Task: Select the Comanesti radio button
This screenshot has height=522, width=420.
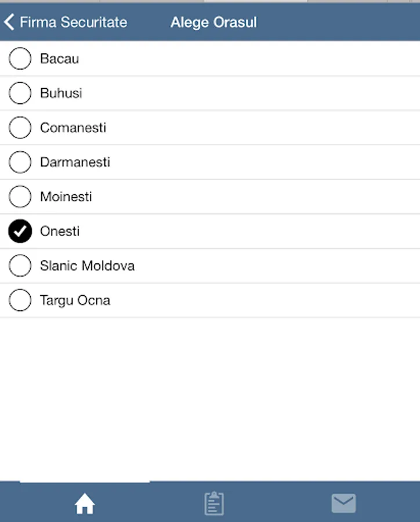Action: (20, 128)
